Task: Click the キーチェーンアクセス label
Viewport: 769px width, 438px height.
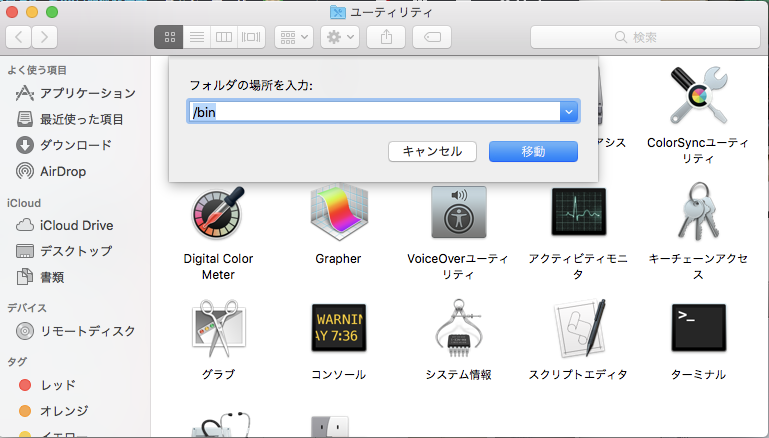Action: pyautogui.click(x=698, y=266)
